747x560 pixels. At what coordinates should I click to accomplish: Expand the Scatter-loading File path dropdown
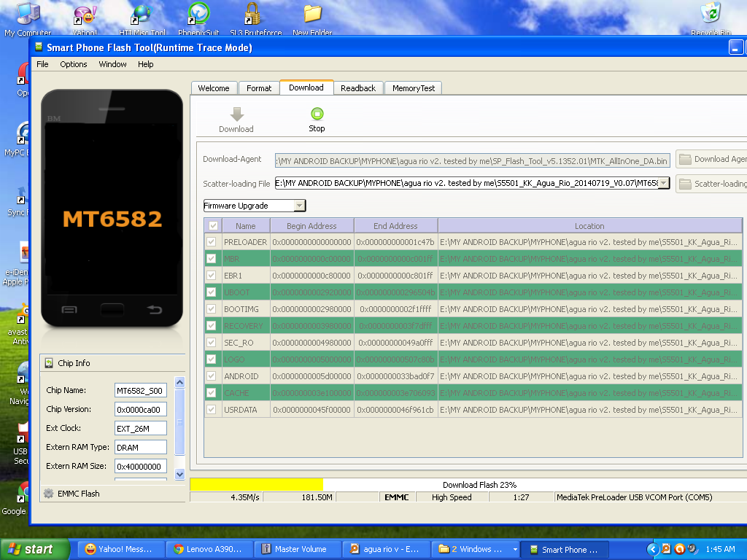coord(664,184)
